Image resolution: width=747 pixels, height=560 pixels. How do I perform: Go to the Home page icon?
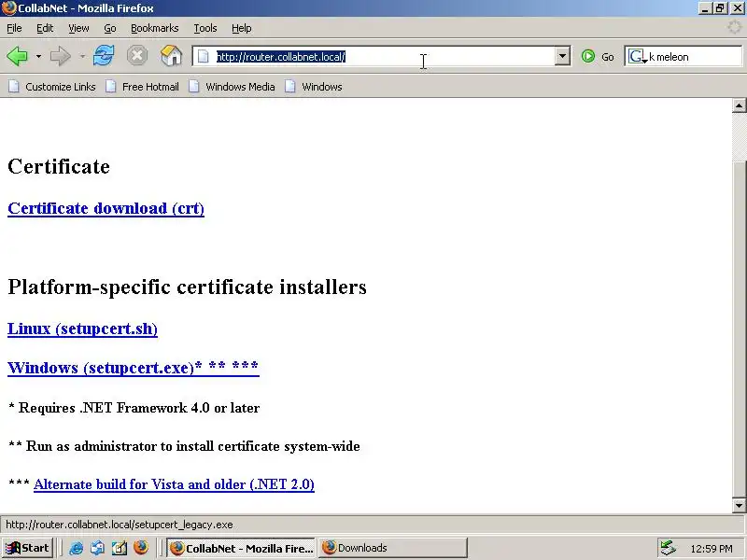click(x=172, y=56)
